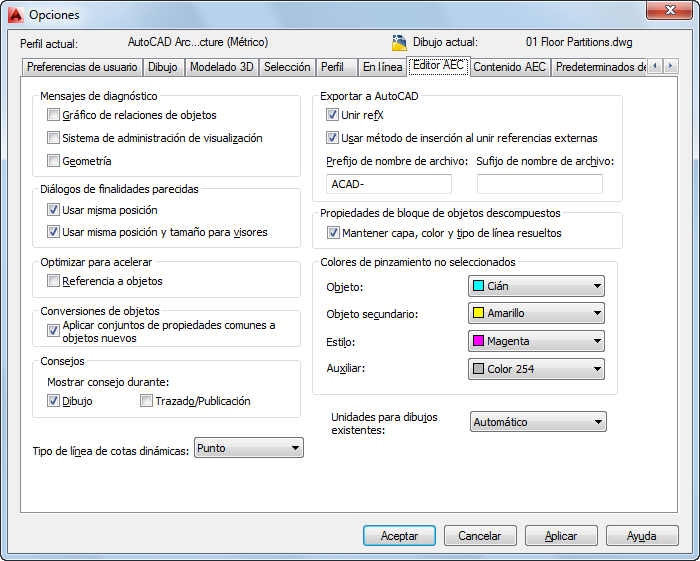Open the Estilo color dropdown

pyautogui.click(x=536, y=341)
